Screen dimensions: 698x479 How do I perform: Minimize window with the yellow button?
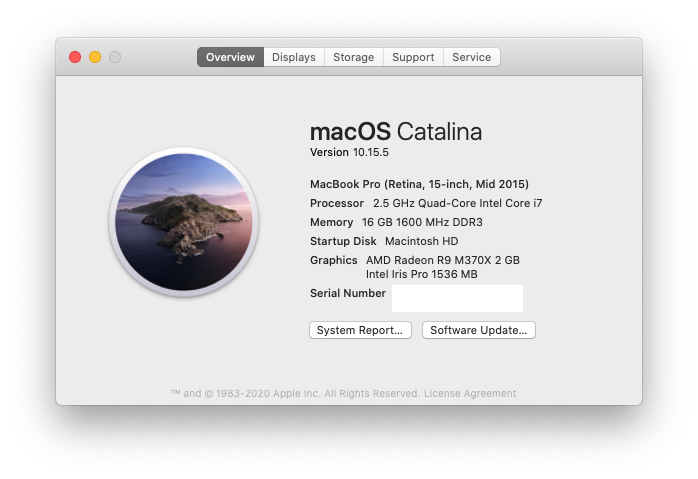(x=95, y=57)
